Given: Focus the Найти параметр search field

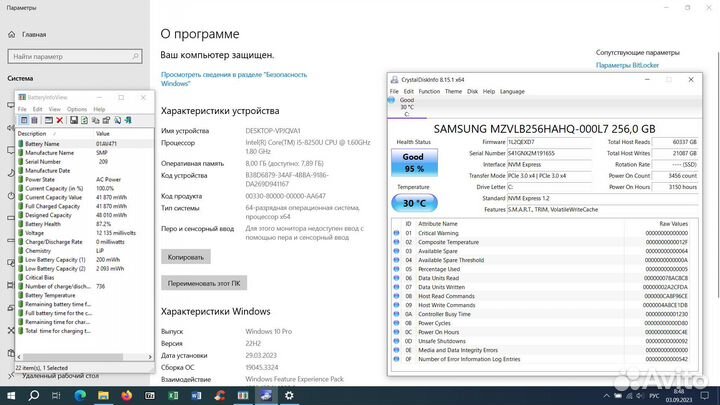Looking at the screenshot, I should click(x=75, y=56).
